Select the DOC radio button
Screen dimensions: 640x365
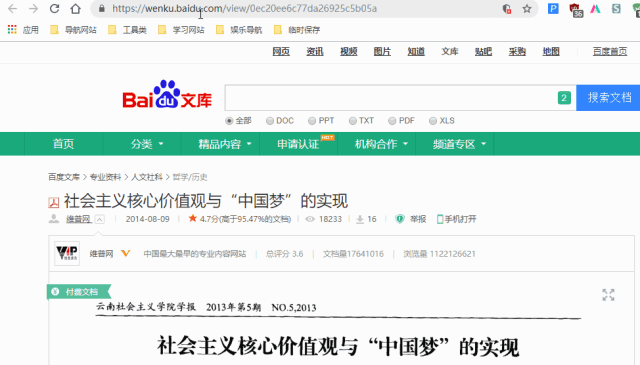click(x=270, y=121)
